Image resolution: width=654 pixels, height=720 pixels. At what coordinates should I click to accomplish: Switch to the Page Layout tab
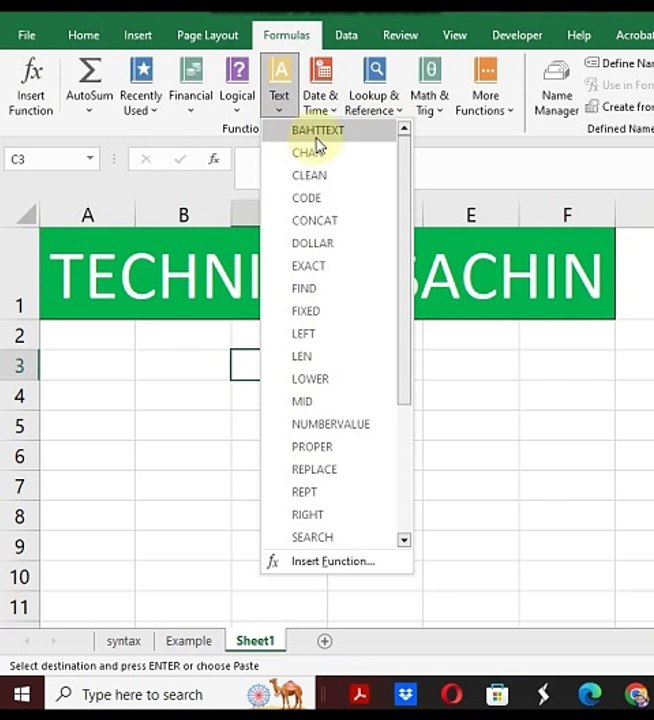(208, 35)
